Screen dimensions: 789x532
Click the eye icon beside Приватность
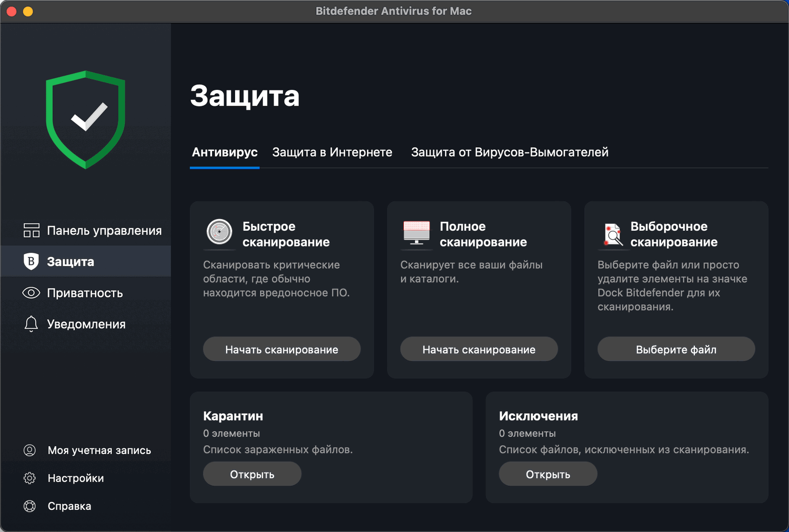[32, 293]
